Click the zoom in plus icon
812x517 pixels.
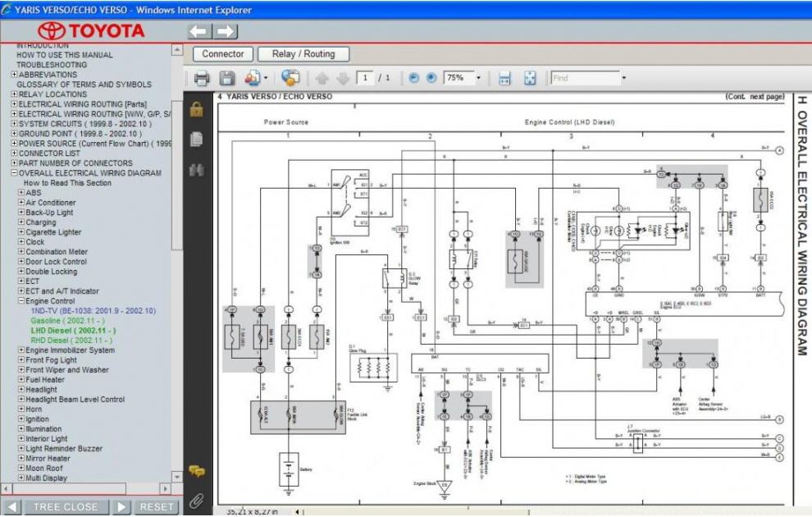431,78
